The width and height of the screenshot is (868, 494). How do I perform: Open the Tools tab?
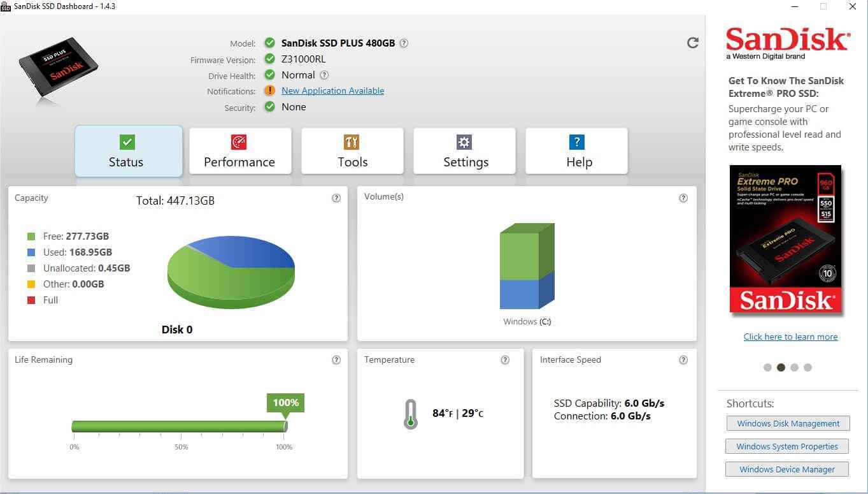click(x=352, y=151)
